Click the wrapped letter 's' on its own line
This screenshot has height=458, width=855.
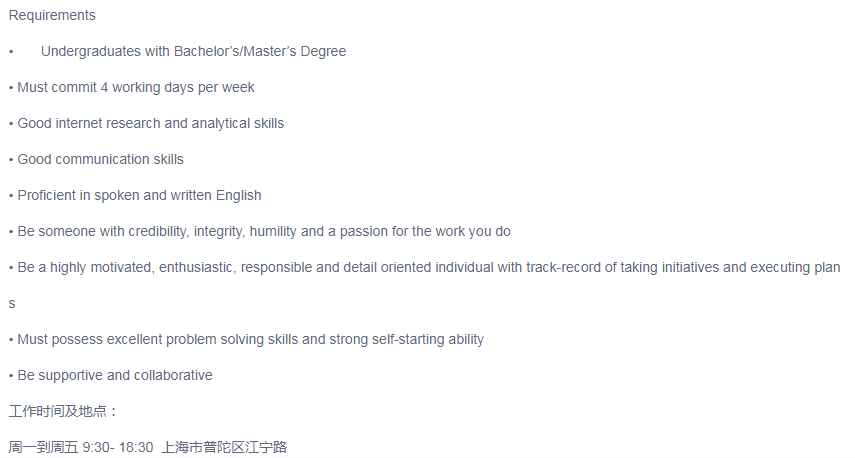[x=12, y=303]
